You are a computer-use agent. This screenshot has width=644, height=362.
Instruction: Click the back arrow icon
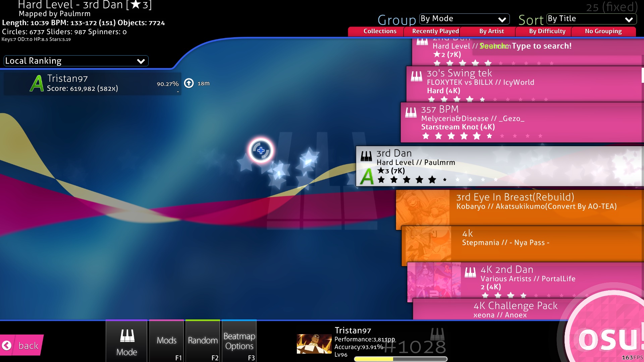coord(7,346)
